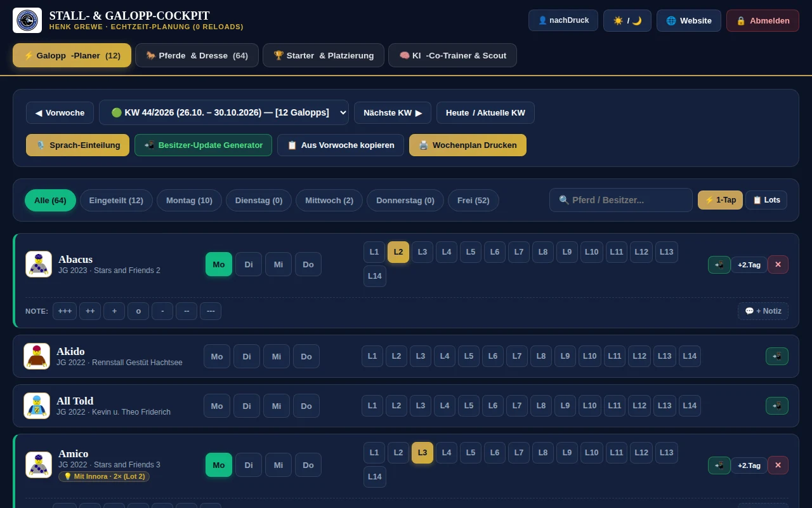The height and width of the screenshot is (508, 812).
Task: Click horse name Akido
Action: tap(70, 351)
